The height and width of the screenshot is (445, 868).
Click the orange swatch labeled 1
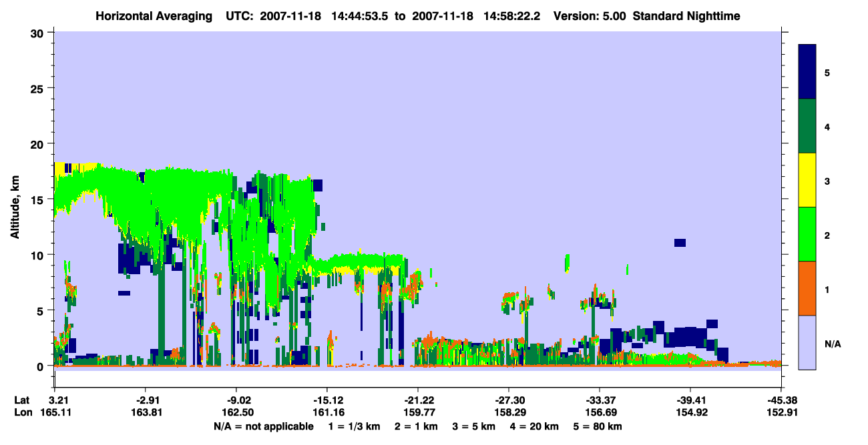click(807, 288)
